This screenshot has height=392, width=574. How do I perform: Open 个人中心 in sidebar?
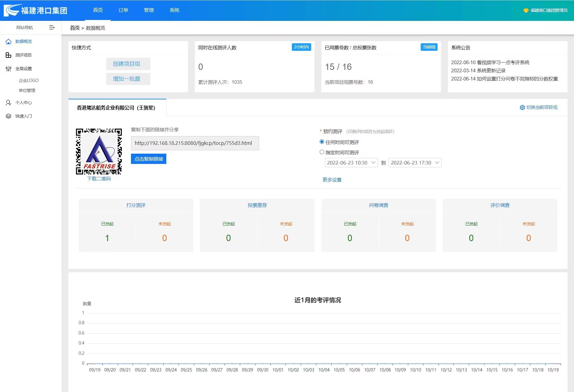click(x=24, y=103)
